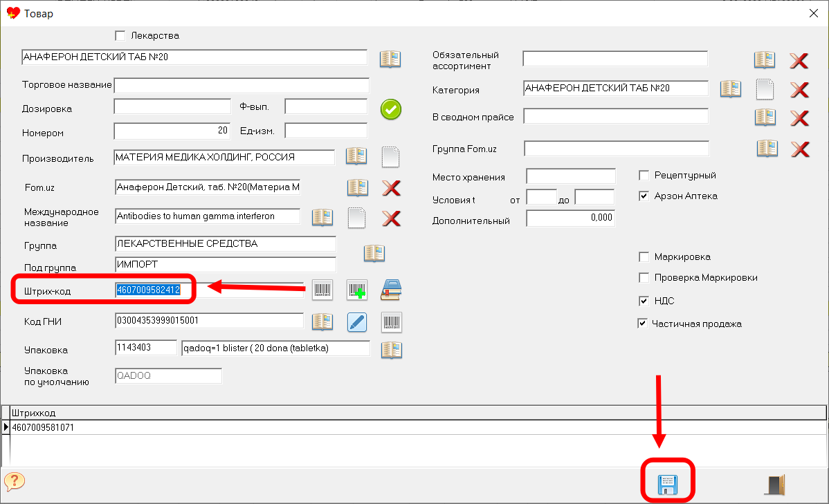Click the Дозировка input field
The width and height of the screenshot is (829, 504).
click(172, 106)
